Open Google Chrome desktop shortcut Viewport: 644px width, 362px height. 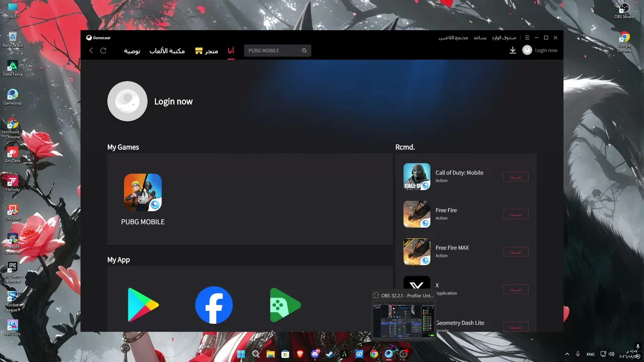[624, 42]
